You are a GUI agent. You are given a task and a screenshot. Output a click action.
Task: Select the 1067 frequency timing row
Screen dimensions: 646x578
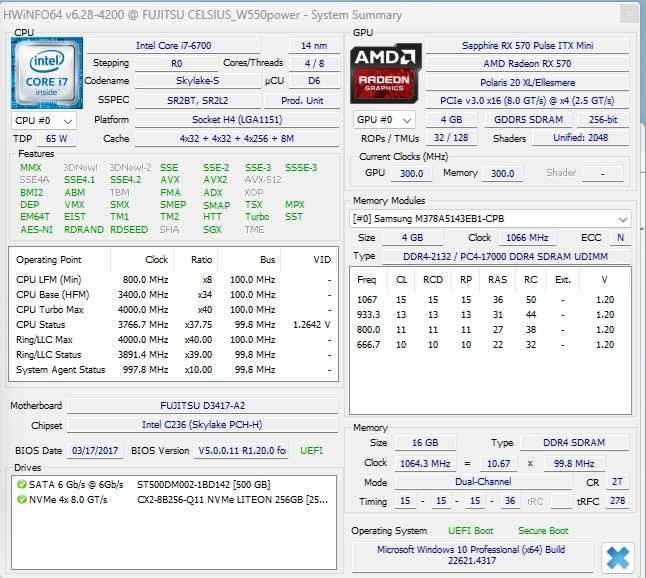(490, 300)
